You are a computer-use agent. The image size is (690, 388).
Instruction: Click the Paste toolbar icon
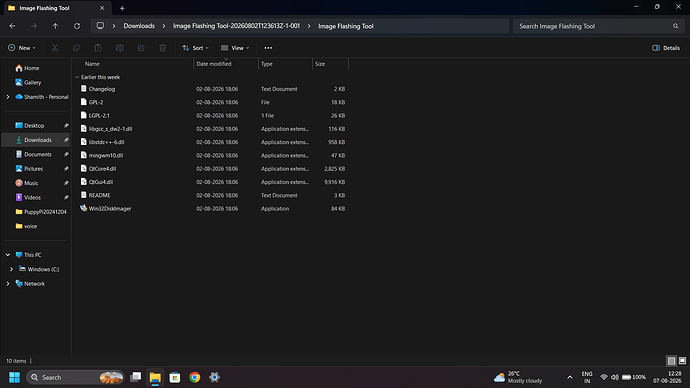click(x=98, y=48)
